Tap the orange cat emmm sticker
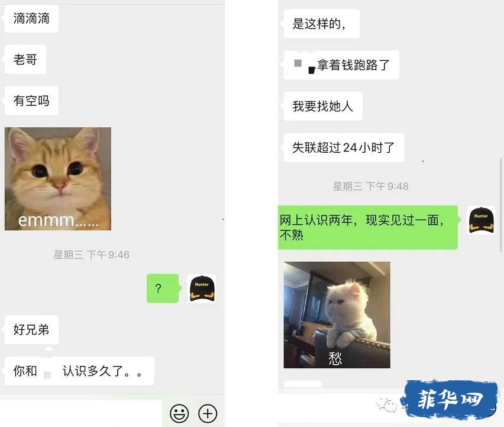The height and width of the screenshot is (427, 504). pos(58,179)
